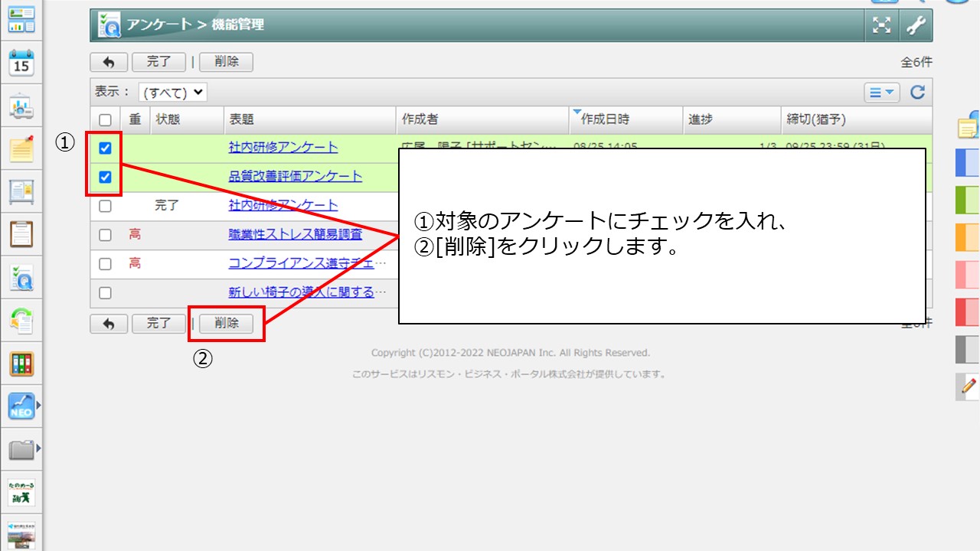
Task: Open the 品質改善評価アンケート link
Action: (x=296, y=177)
